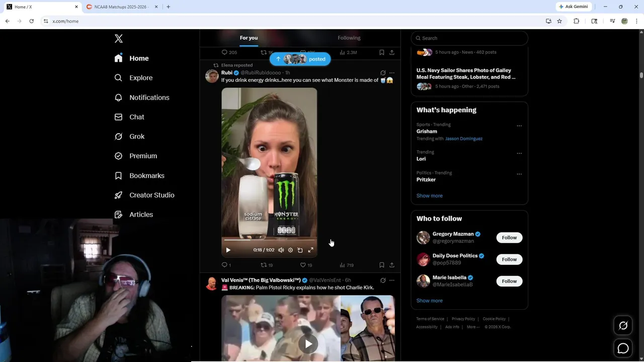Click in the X Search field
The image size is (644, 362).
tap(469, 38)
